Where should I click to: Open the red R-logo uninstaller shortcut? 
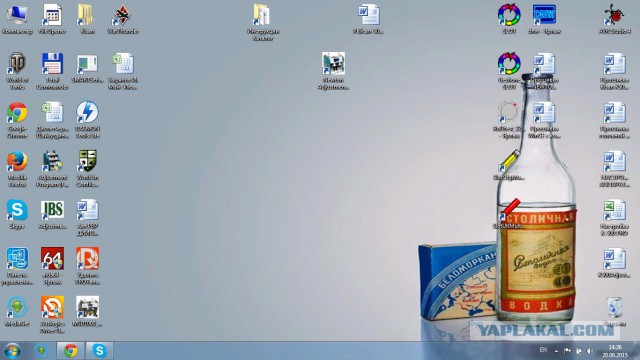(87, 258)
